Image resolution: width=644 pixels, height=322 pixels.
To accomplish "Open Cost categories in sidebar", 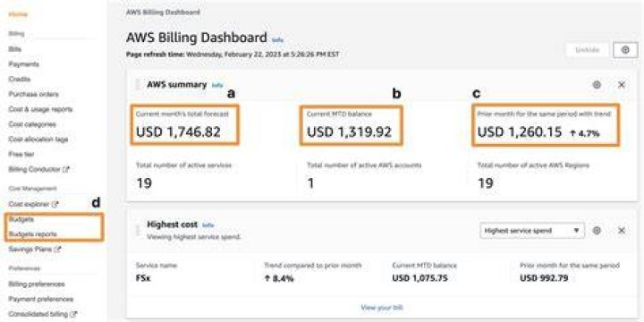I will coord(32,124).
